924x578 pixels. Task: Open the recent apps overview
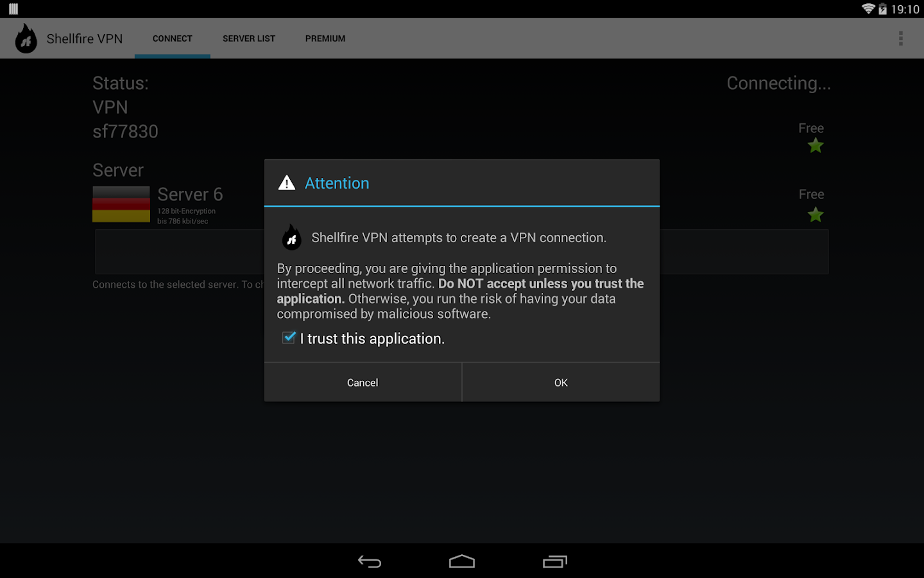point(555,562)
